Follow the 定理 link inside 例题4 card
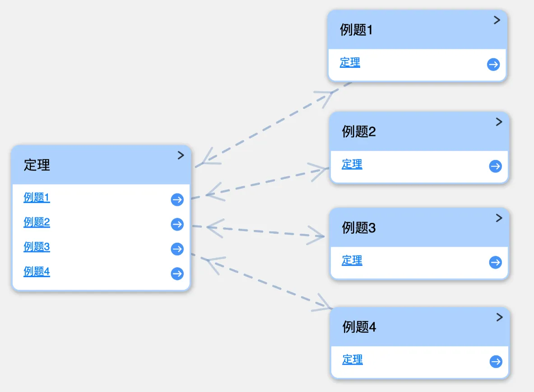Screen dimensions: 534x392 pos(353,359)
